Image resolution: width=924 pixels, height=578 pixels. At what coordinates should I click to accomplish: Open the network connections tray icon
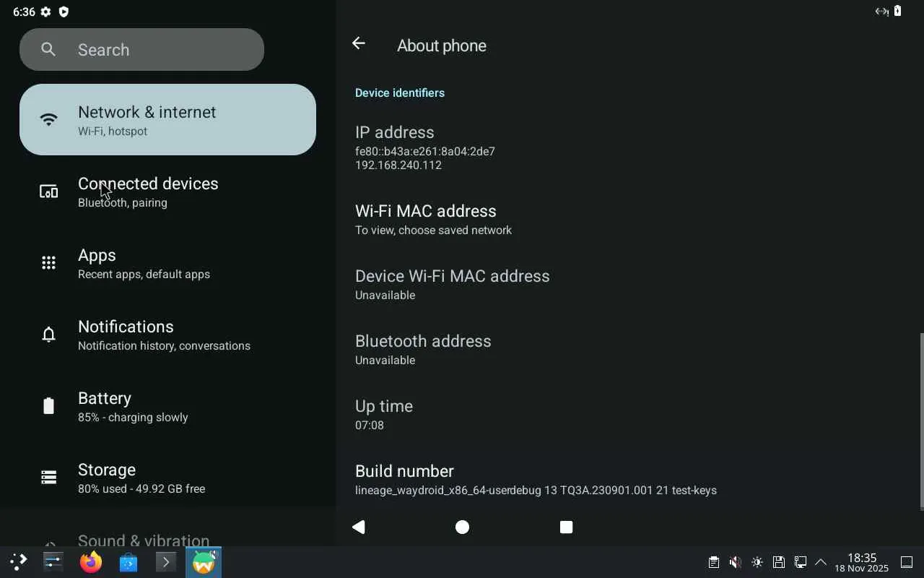800,562
